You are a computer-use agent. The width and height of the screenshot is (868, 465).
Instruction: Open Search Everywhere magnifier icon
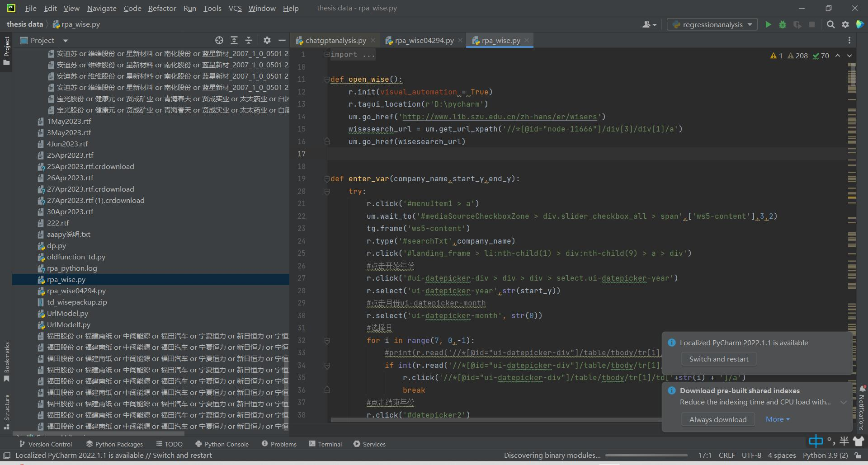point(830,24)
